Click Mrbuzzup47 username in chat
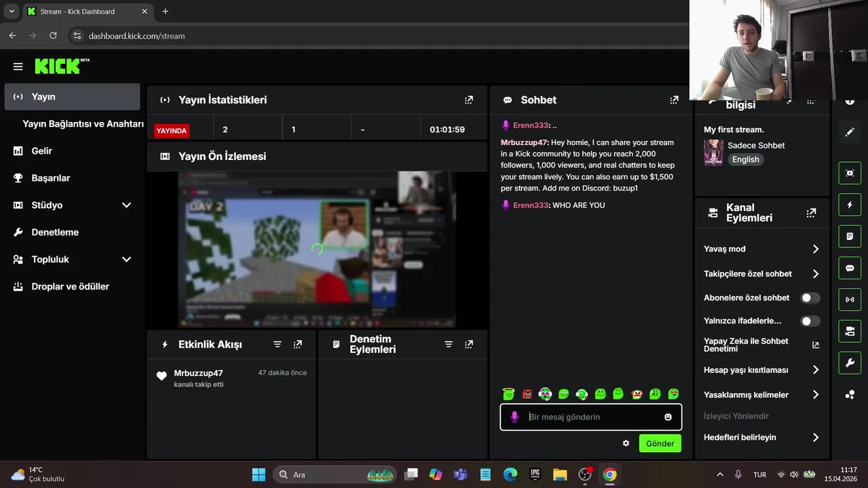The width and height of the screenshot is (868, 488). tap(524, 142)
